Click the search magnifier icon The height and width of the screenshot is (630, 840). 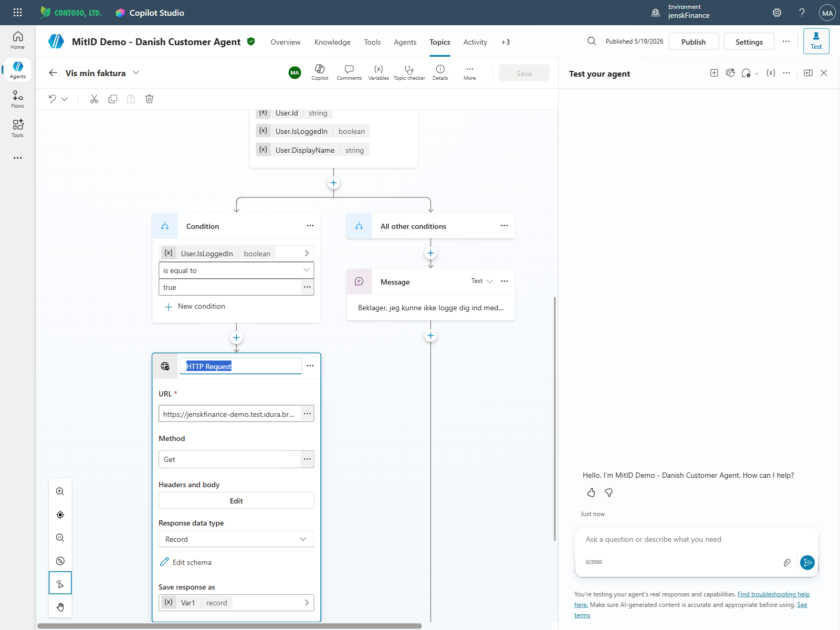click(592, 41)
